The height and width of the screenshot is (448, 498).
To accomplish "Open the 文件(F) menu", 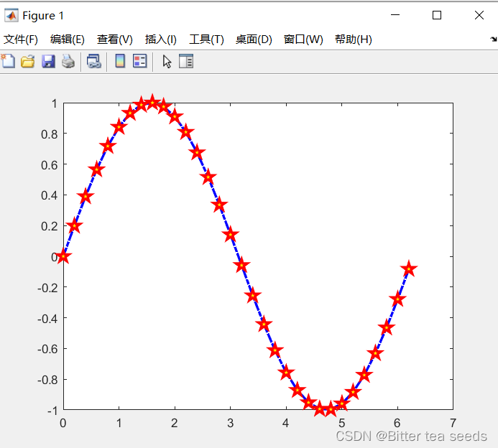I will point(21,39).
